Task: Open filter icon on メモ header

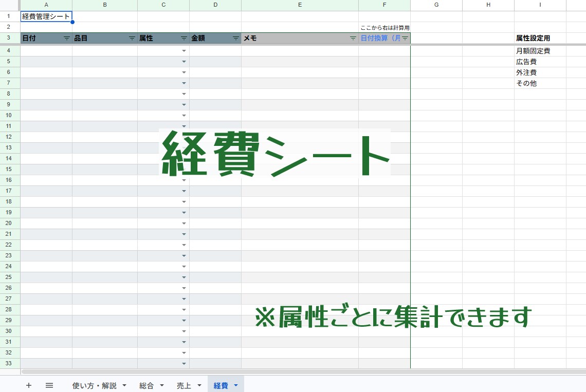Action: pyautogui.click(x=353, y=38)
